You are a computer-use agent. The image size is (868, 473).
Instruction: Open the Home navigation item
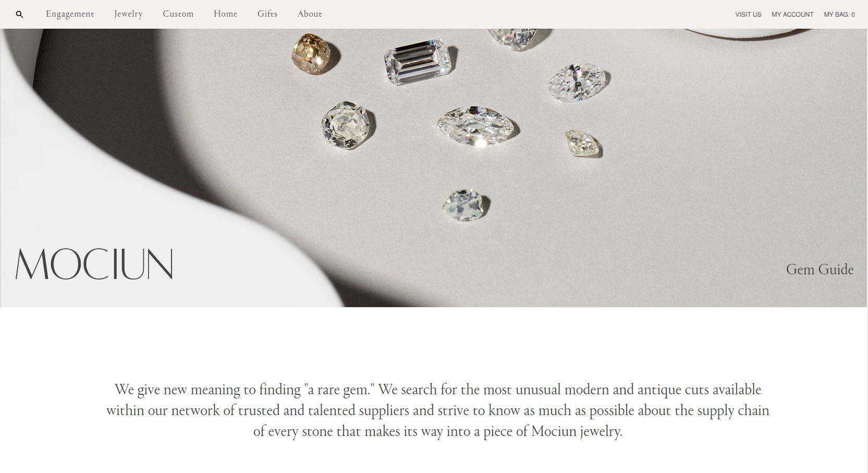click(x=225, y=14)
